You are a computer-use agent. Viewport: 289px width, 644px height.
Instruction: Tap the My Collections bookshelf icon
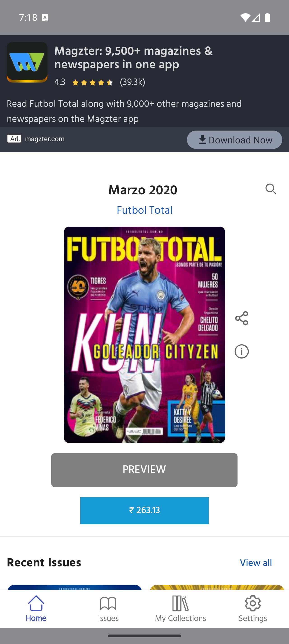(180, 603)
